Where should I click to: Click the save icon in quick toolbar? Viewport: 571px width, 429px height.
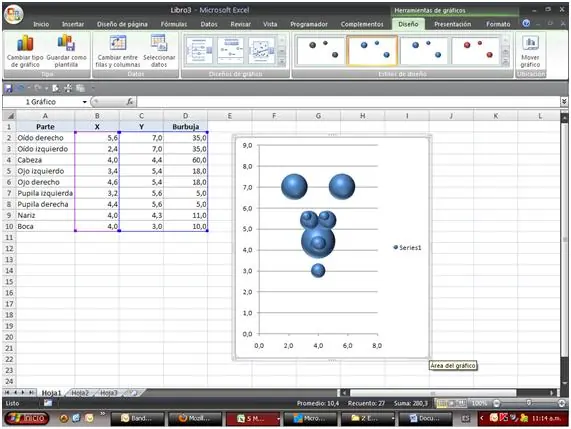point(8,88)
